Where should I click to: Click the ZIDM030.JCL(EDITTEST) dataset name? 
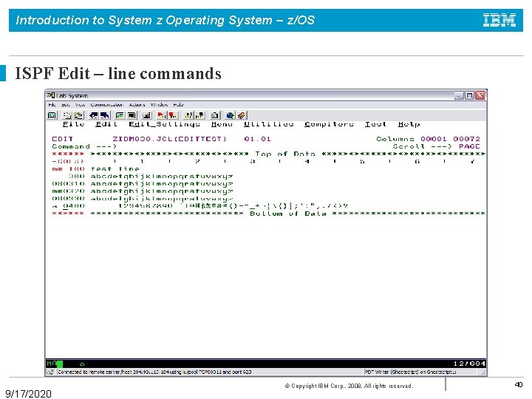click(x=169, y=139)
